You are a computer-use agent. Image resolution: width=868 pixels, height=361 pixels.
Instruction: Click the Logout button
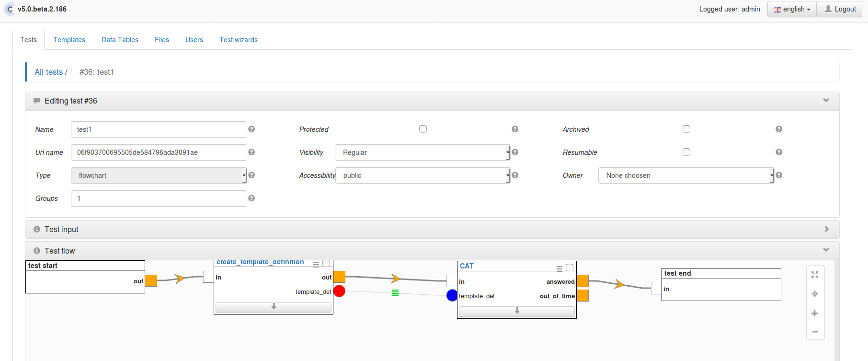tap(840, 9)
